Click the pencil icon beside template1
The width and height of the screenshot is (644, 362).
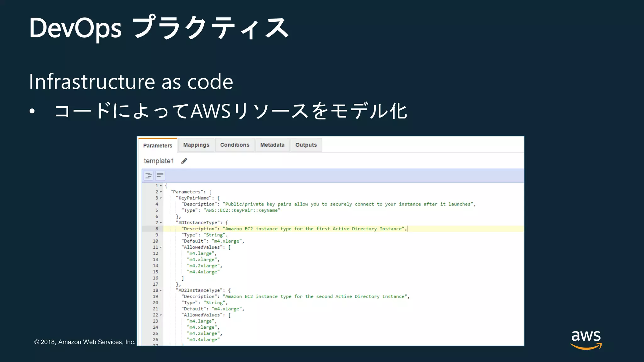(184, 161)
